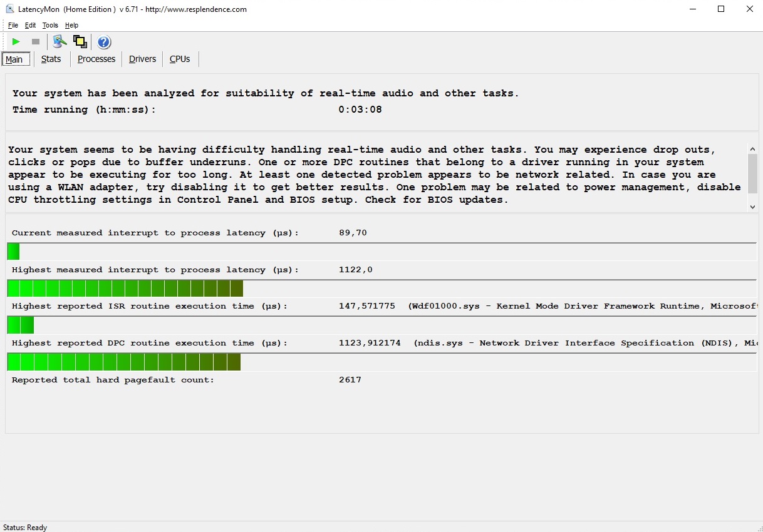The image size is (763, 532).
Task: Click the highest ISR execution time bar
Action: point(381,325)
